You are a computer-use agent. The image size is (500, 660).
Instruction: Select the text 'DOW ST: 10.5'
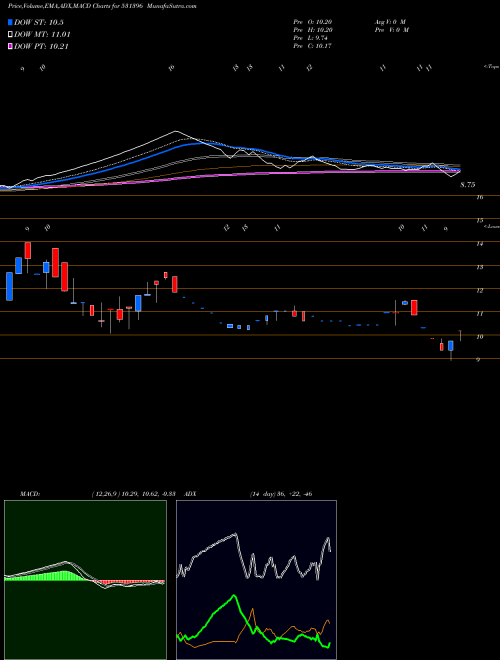pyautogui.click(x=39, y=22)
